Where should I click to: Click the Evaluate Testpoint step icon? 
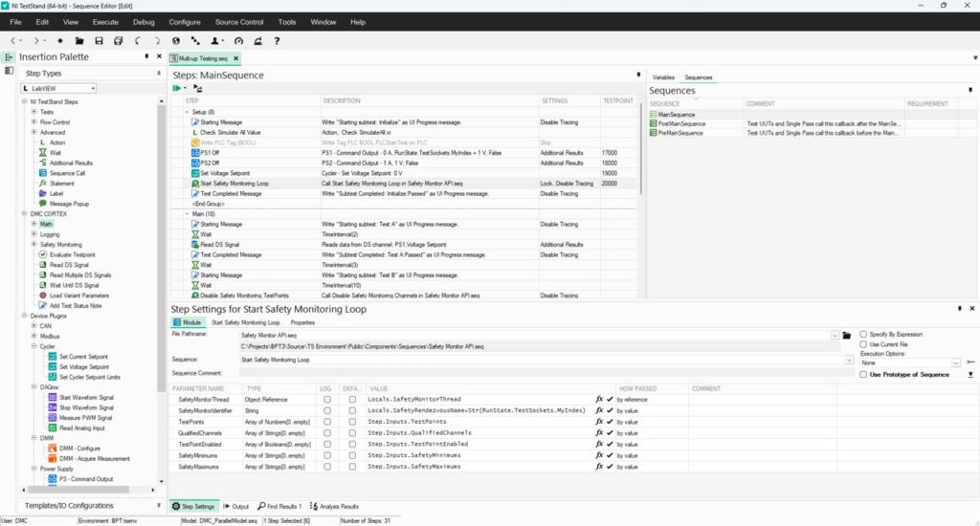42,254
